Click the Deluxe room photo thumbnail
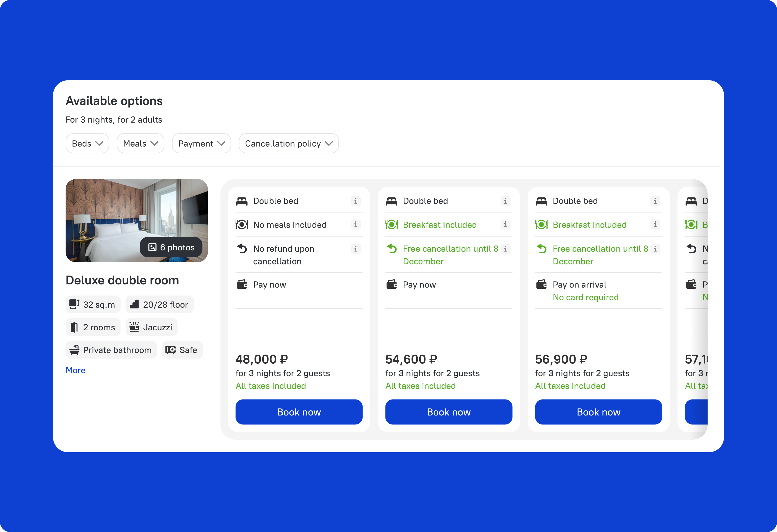Image resolution: width=777 pixels, height=532 pixels. point(137,221)
